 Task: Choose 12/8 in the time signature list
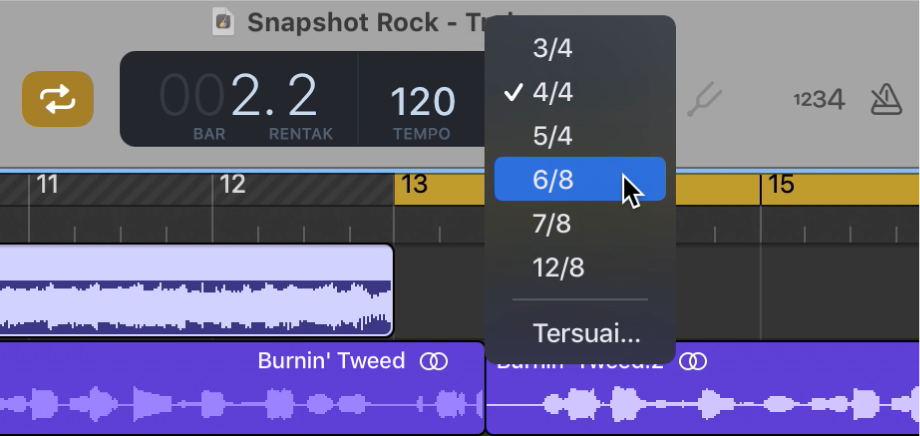[558, 268]
